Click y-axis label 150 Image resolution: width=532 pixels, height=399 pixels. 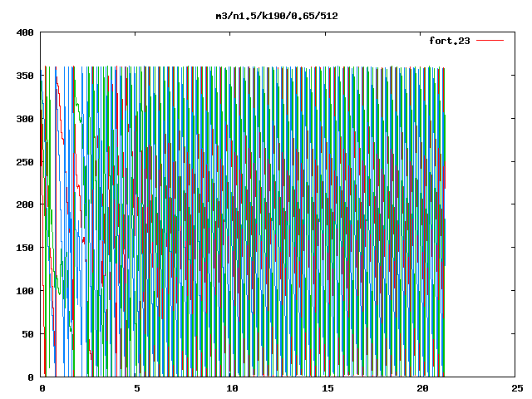point(25,248)
